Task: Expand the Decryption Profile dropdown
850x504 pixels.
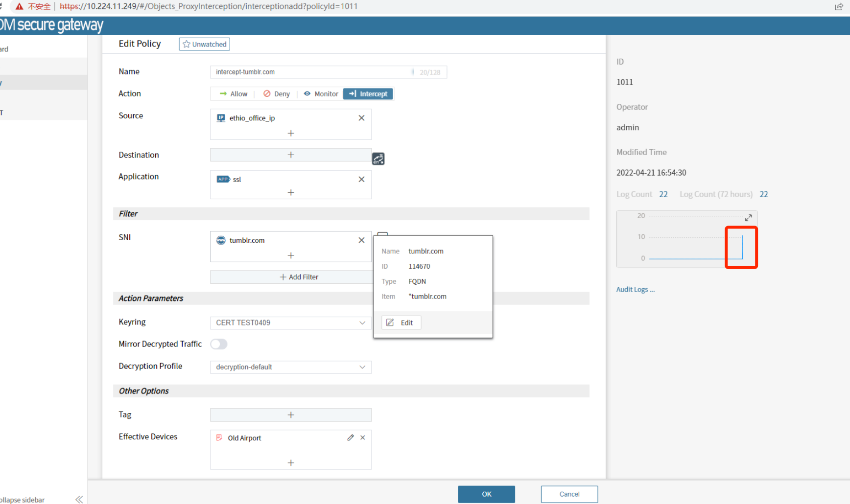Action: 290,367
